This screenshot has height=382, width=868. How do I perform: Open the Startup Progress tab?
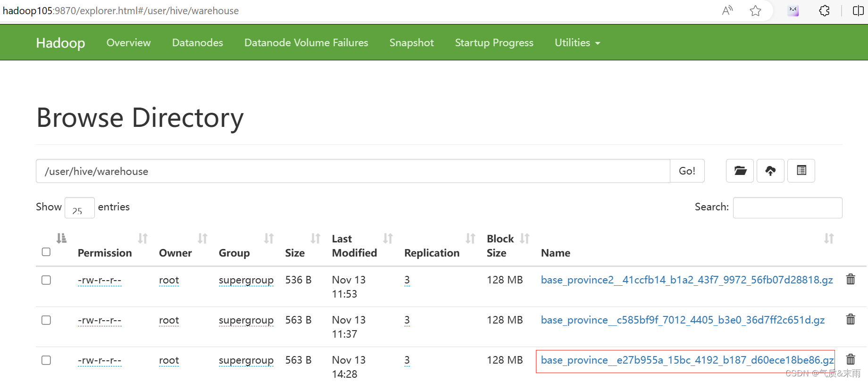494,42
